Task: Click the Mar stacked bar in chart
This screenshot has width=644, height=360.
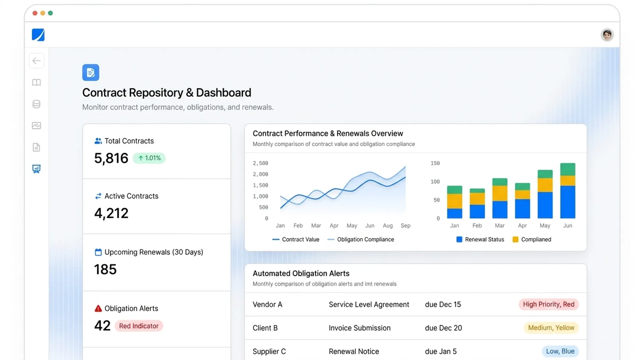Action: [x=500, y=198]
